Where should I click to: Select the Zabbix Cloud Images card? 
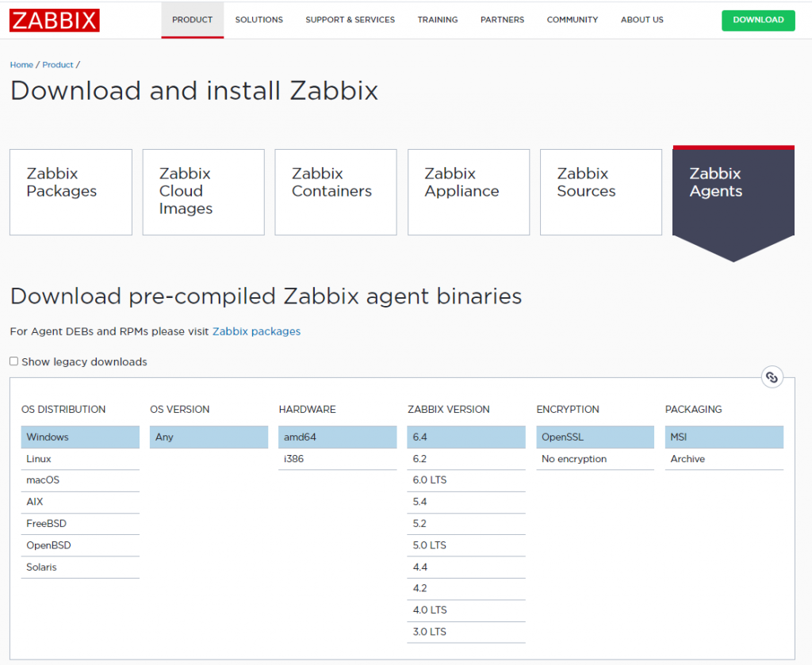point(204,192)
